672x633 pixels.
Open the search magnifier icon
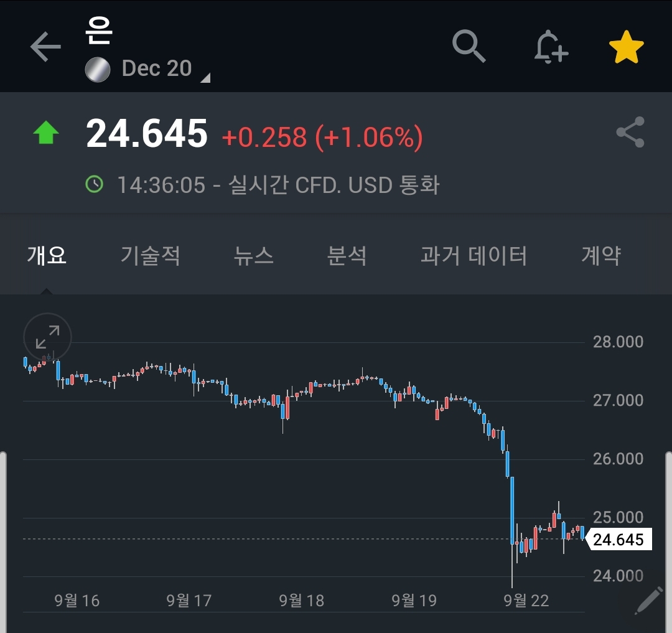click(469, 46)
